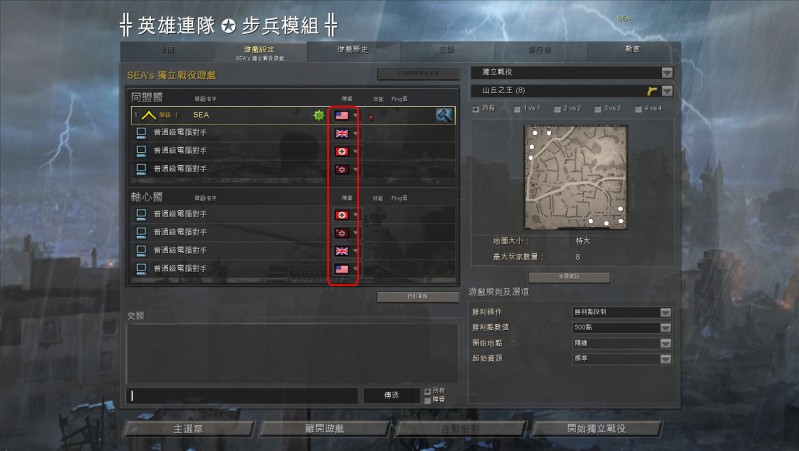Click the British flag in second Allies slot
Viewport: 799px width, 451px height.
pos(342,134)
